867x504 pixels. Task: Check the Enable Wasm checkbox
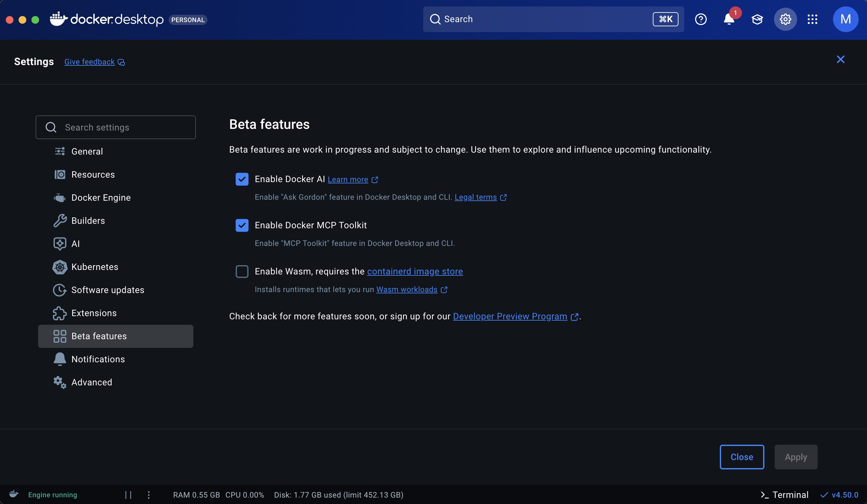(242, 272)
